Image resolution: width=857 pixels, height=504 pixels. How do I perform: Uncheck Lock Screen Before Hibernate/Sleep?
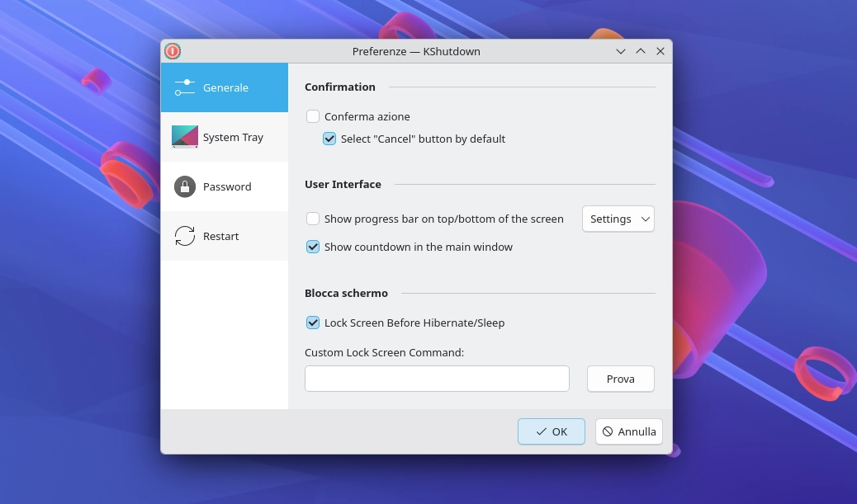click(x=313, y=323)
